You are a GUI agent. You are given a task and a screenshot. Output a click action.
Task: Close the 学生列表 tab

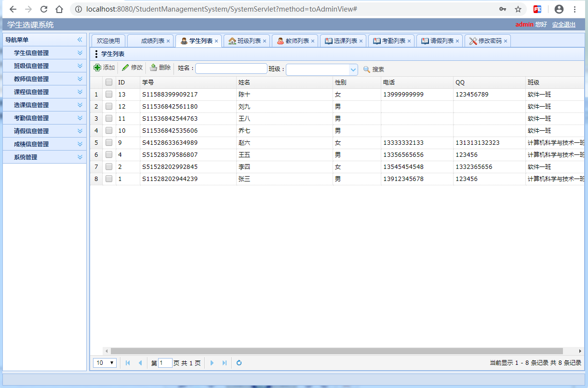(x=216, y=42)
